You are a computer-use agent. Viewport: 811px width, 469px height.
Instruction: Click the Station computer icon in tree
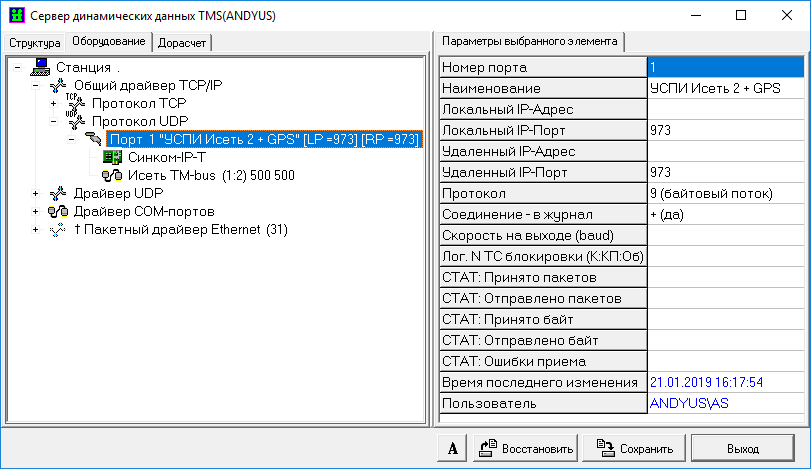click(41, 67)
